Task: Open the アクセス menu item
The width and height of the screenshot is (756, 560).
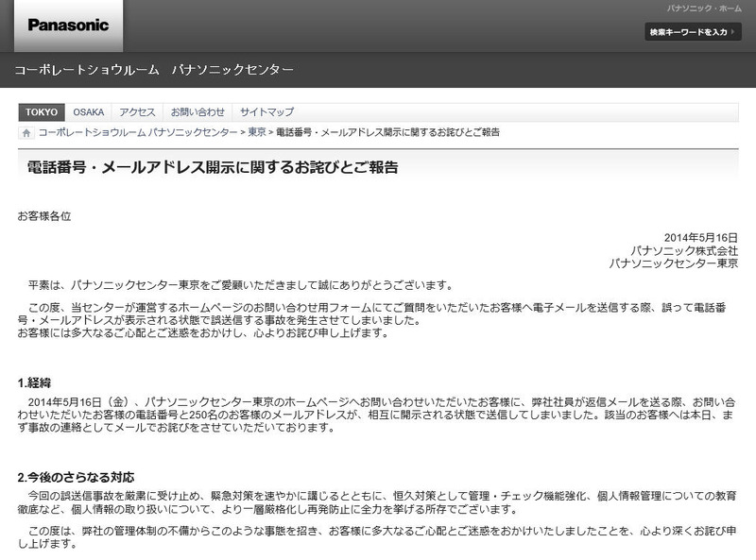Action: 137,111
